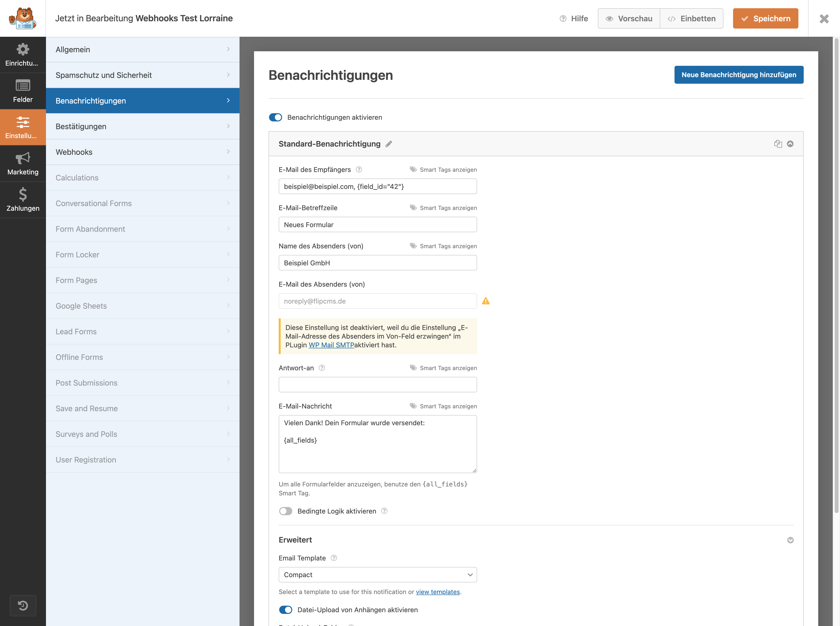Open the Hilfe help menu
Viewport: 840px width, 626px height.
coord(574,19)
